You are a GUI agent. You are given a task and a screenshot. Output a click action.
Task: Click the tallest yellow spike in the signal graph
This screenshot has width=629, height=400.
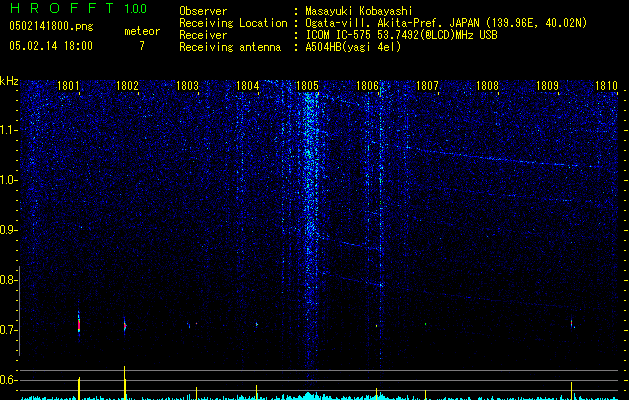point(125,383)
